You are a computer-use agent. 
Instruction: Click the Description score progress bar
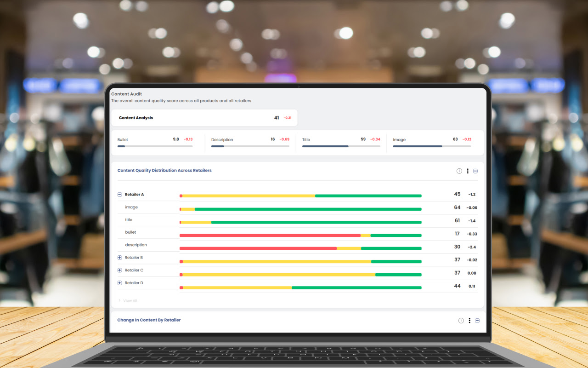250,146
